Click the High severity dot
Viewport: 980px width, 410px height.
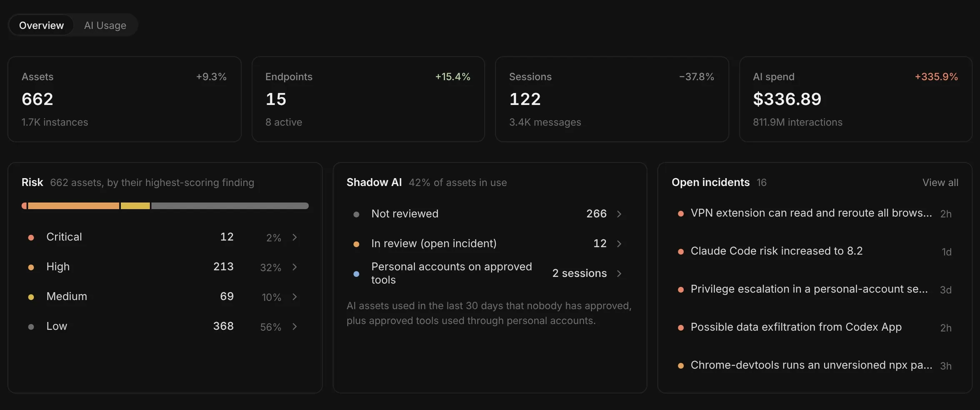point(31,267)
